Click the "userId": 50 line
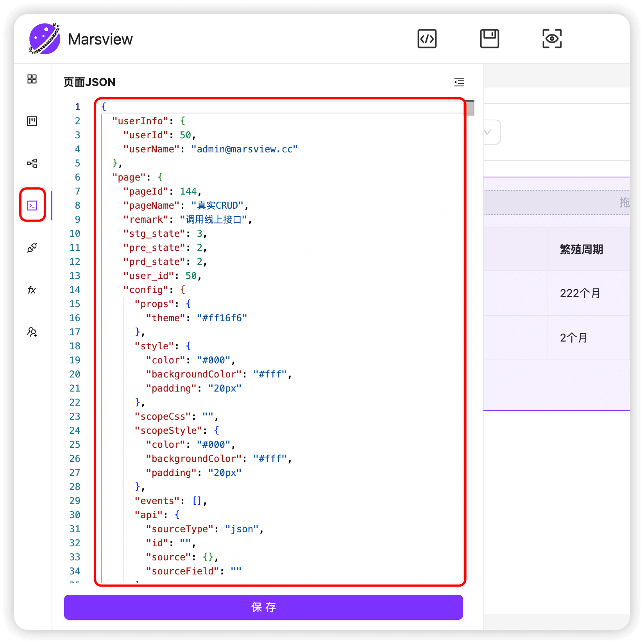This screenshot has height=644, width=644. pyautogui.click(x=160, y=135)
